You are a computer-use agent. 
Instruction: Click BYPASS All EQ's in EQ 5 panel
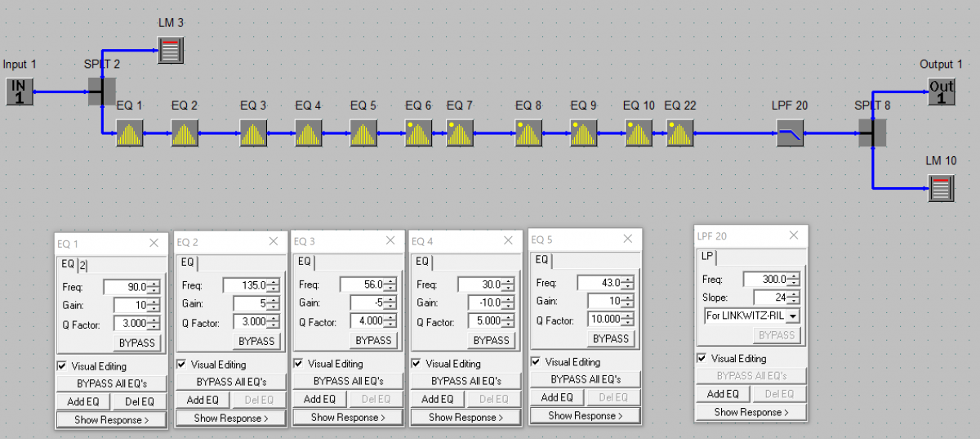(586, 379)
